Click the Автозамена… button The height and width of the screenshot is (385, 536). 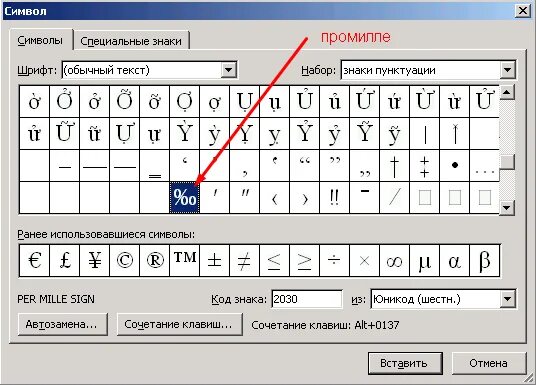(62, 324)
